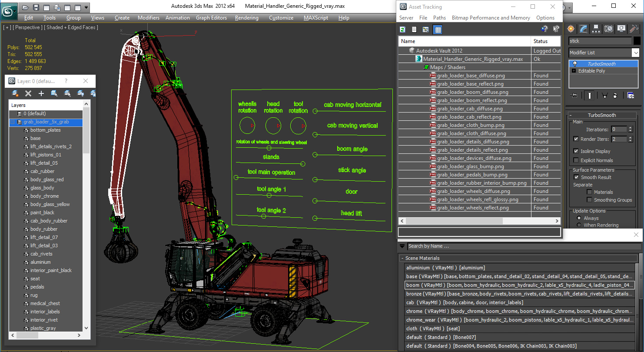The width and height of the screenshot is (644, 352).
Task: Open the Modifiers menu
Action: point(149,18)
